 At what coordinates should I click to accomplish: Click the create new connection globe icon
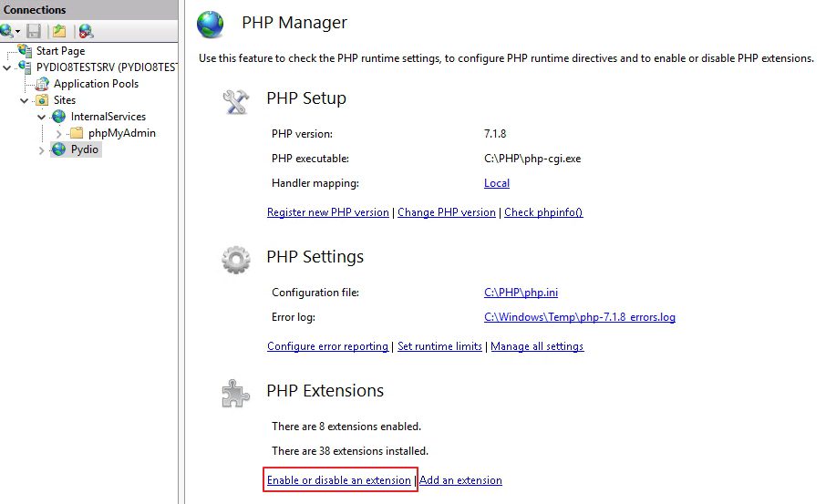[7, 32]
